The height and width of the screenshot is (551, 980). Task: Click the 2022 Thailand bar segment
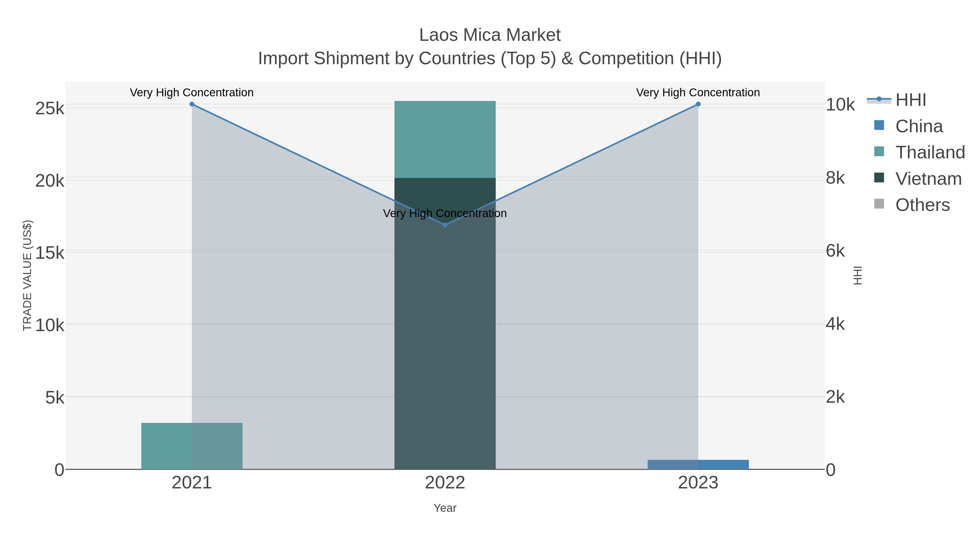click(445, 140)
